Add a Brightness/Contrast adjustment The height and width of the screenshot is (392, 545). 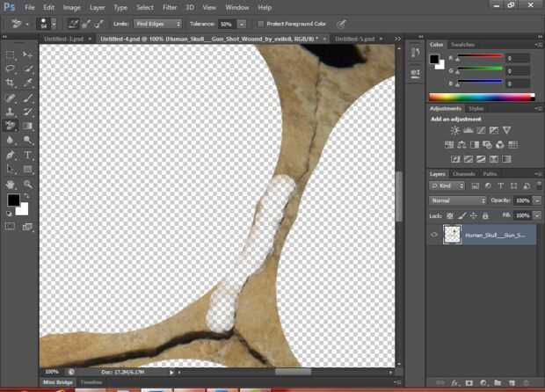pyautogui.click(x=454, y=130)
